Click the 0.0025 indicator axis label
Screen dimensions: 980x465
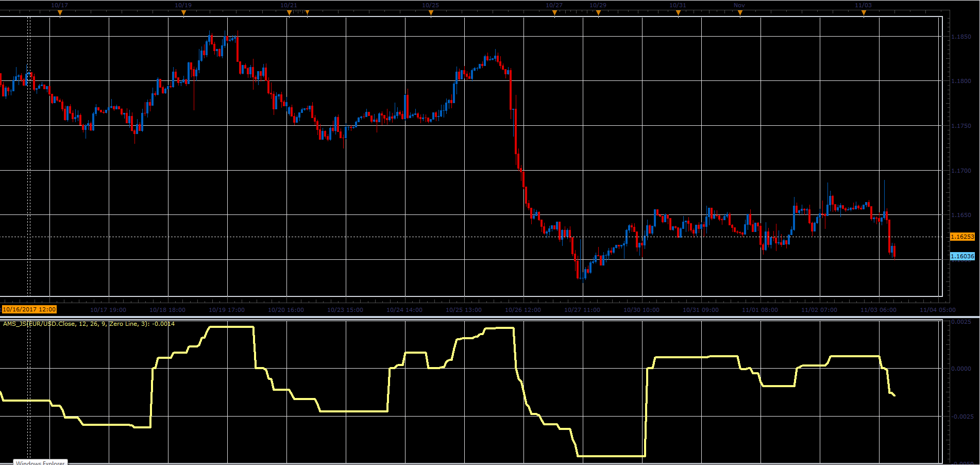pyautogui.click(x=961, y=322)
